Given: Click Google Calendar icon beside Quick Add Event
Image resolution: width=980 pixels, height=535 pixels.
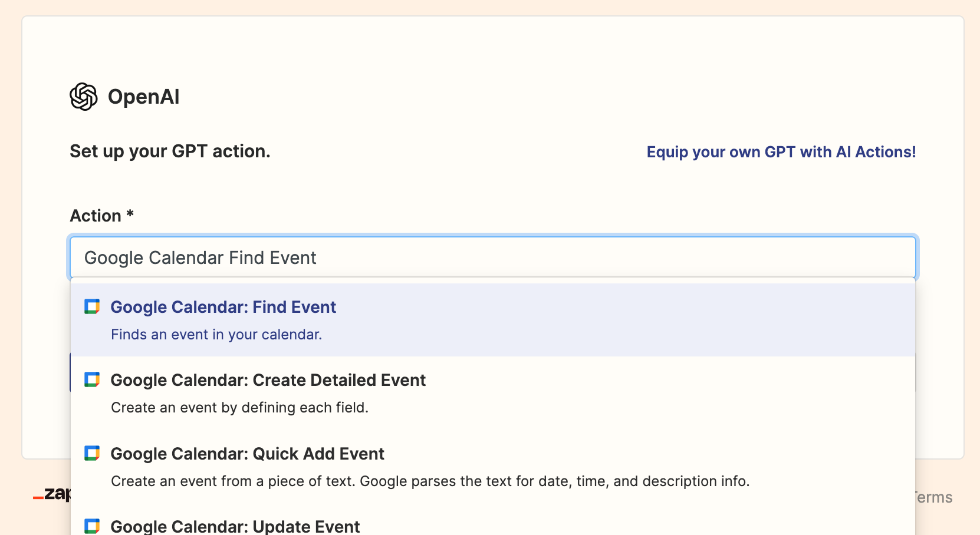Looking at the screenshot, I should tap(92, 453).
